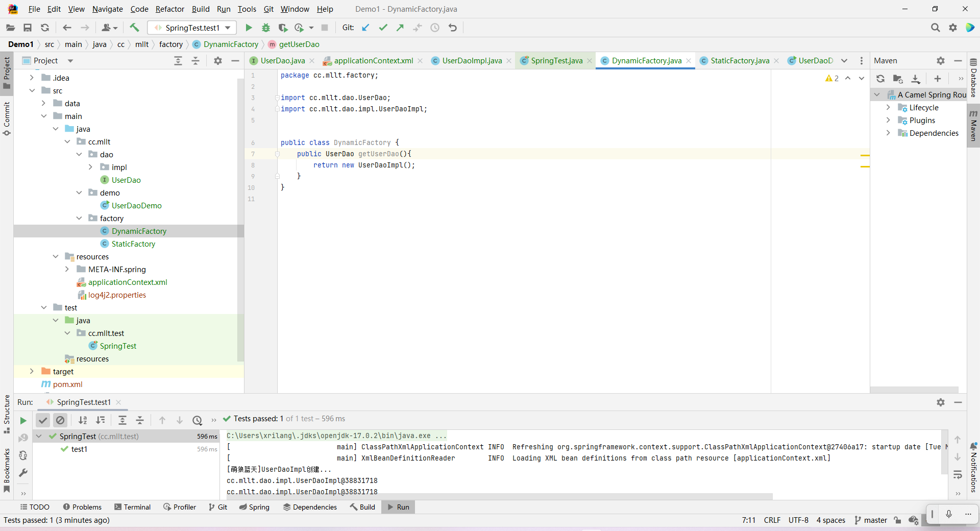Screen dimensions: 980x531
Task: Click the getUserDao breadcrumb
Action: point(294,44)
